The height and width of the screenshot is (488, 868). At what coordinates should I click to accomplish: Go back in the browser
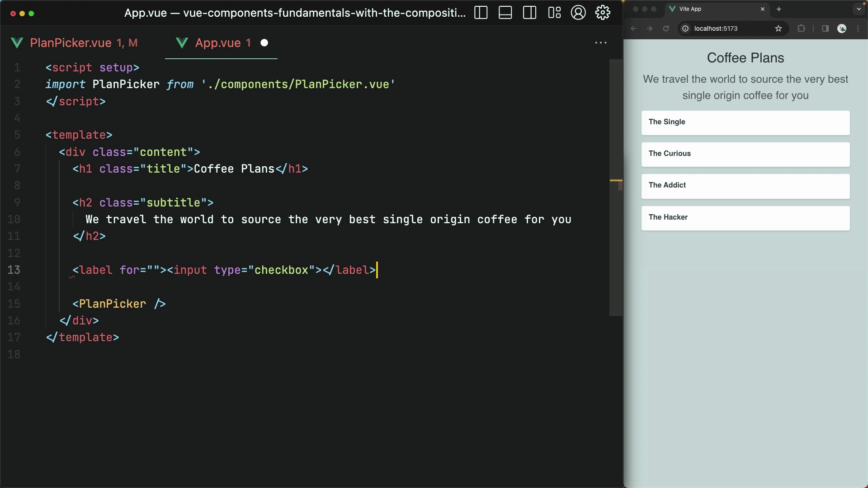click(x=633, y=28)
